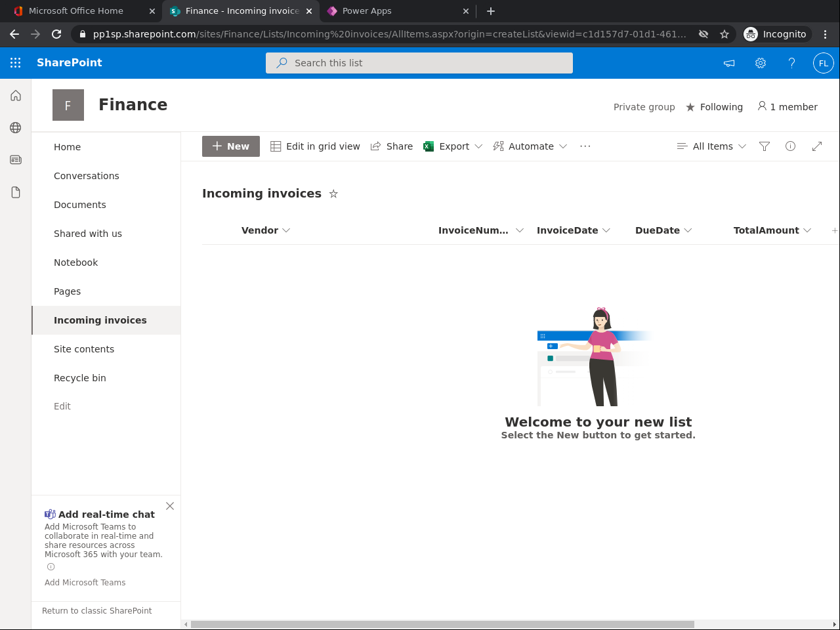The image size is (840, 630).
Task: Open the megaphone notifications icon
Action: click(x=729, y=63)
